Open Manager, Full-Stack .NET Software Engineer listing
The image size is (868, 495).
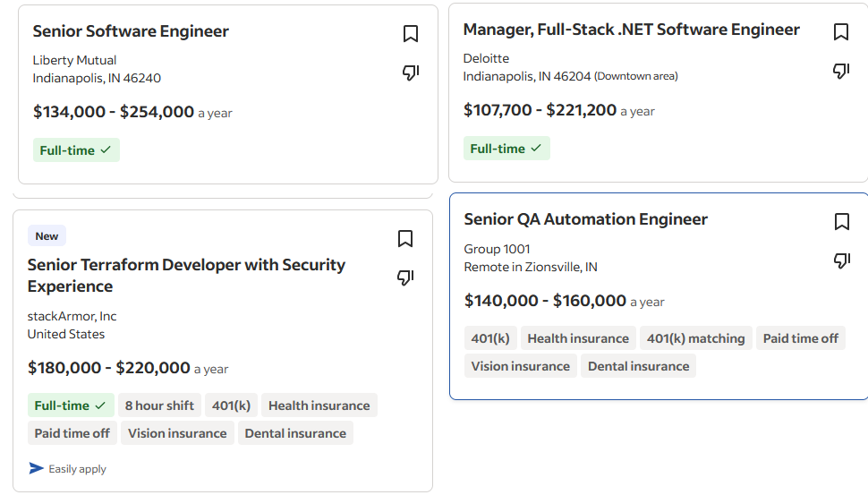[631, 30]
